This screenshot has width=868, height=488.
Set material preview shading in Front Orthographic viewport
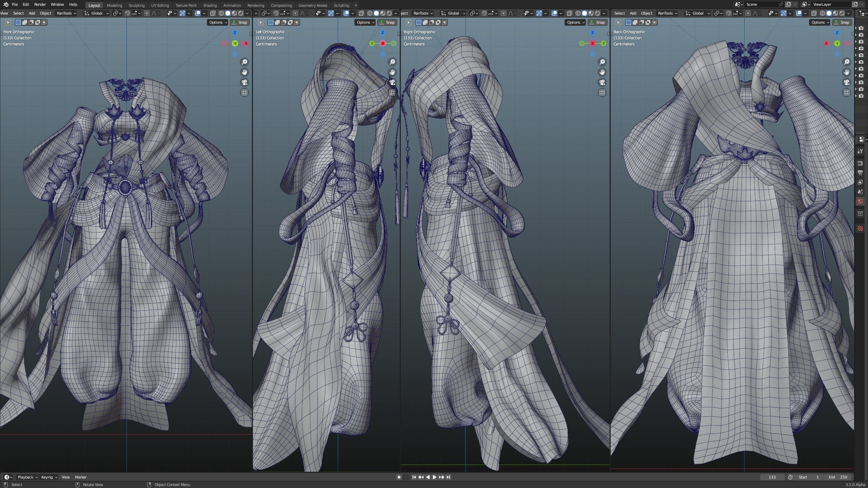click(234, 13)
